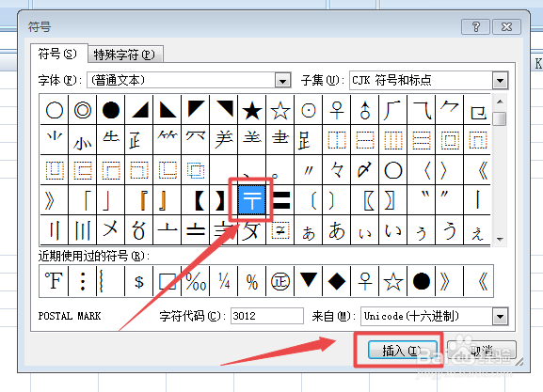This screenshot has height=392, width=543.
Task: Pick the white star from recent symbols
Action: (393, 281)
